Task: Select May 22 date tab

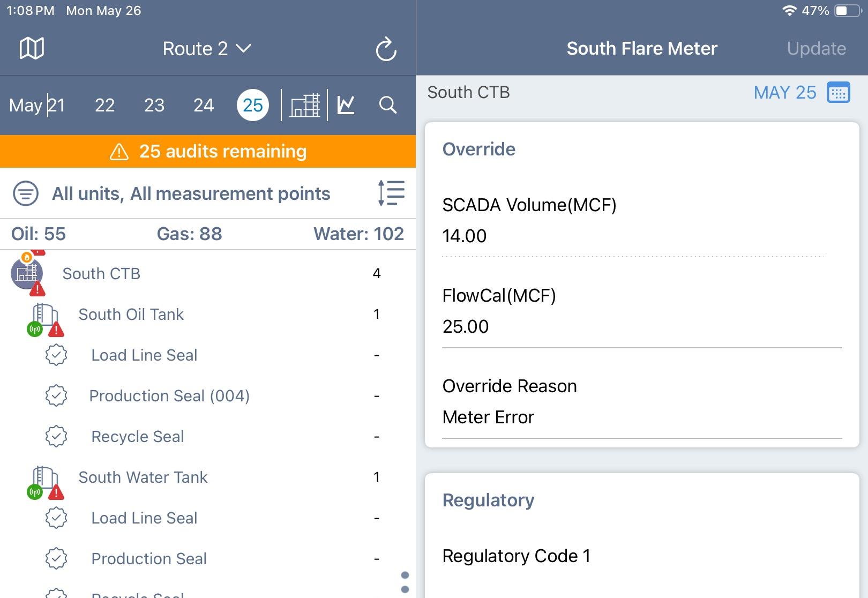Action: click(104, 105)
